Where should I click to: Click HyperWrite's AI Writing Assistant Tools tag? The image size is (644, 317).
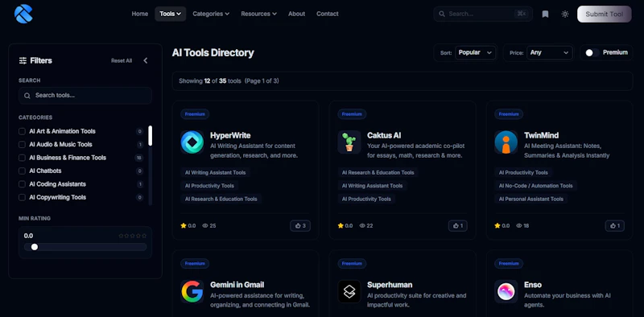pyautogui.click(x=215, y=172)
